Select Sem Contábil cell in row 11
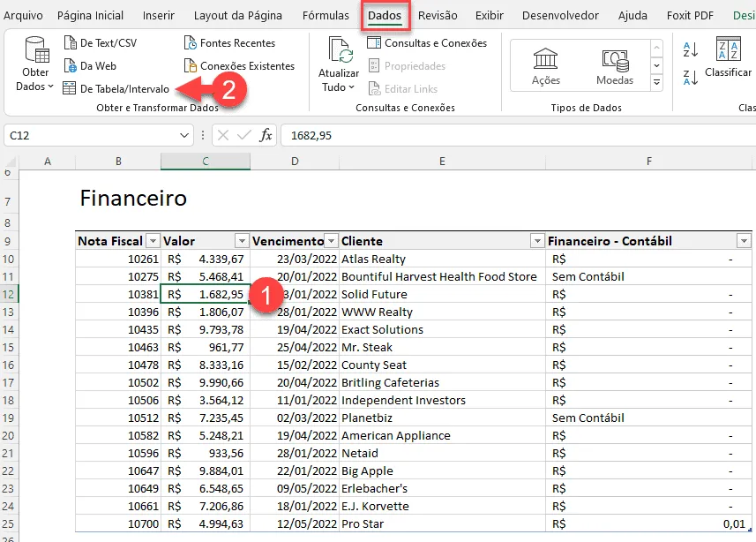 coord(648,276)
